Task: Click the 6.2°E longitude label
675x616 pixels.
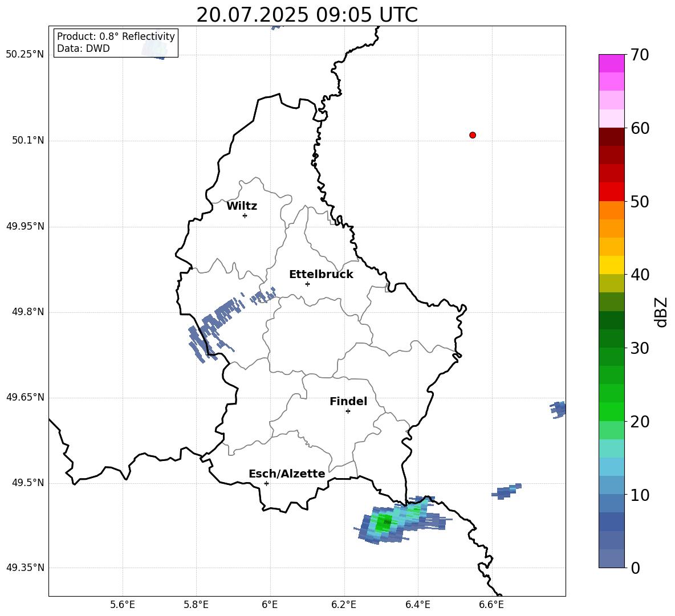Action: pyautogui.click(x=344, y=605)
